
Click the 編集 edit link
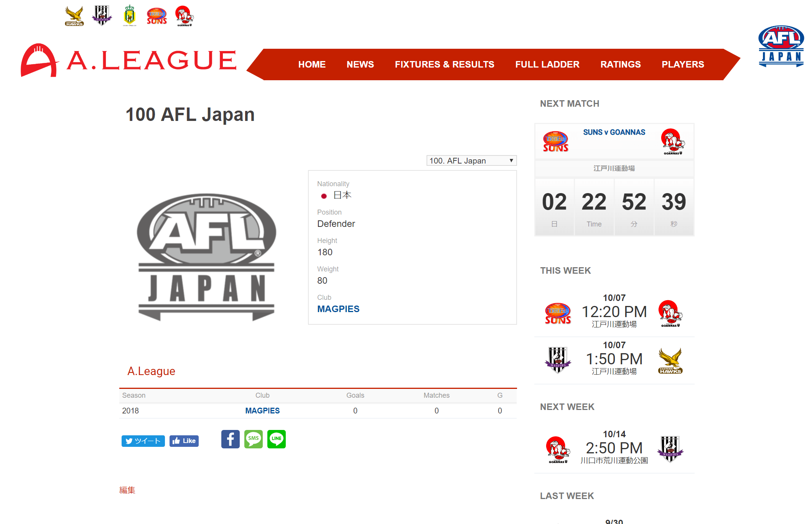tap(127, 490)
